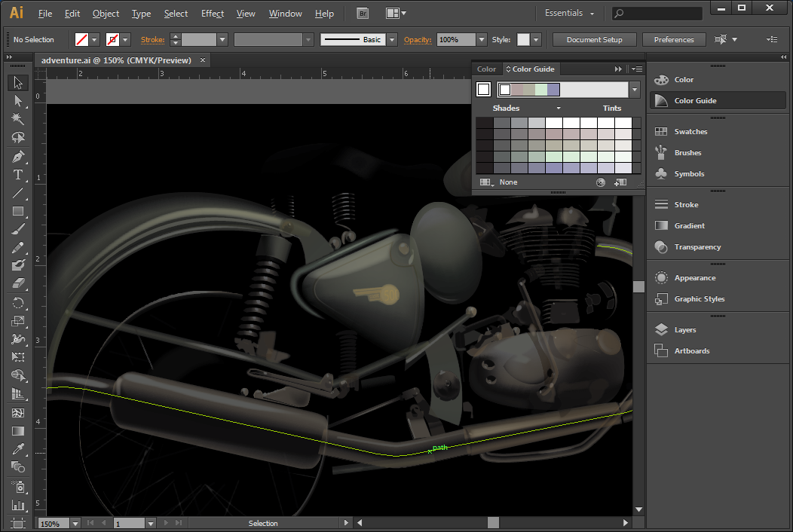
Task: Click the Edit Colors wheel icon
Action: coord(601,182)
